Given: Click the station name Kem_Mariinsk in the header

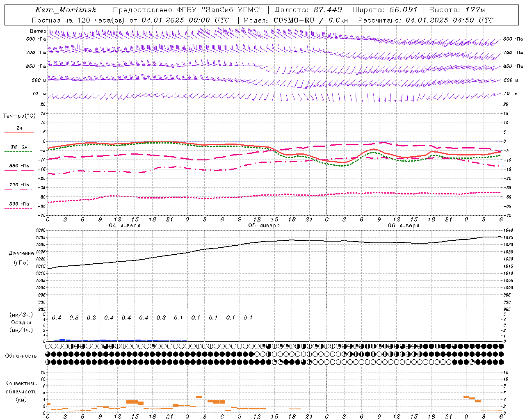Looking at the screenshot, I should tap(66, 10).
